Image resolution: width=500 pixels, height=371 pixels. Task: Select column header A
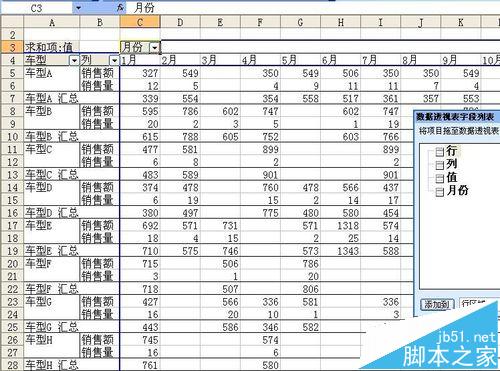[52, 22]
